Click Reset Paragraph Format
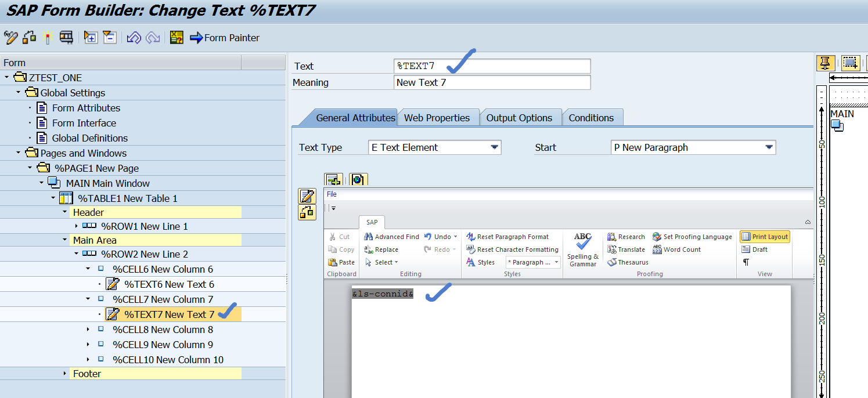The image size is (868, 398). pyautogui.click(x=507, y=237)
